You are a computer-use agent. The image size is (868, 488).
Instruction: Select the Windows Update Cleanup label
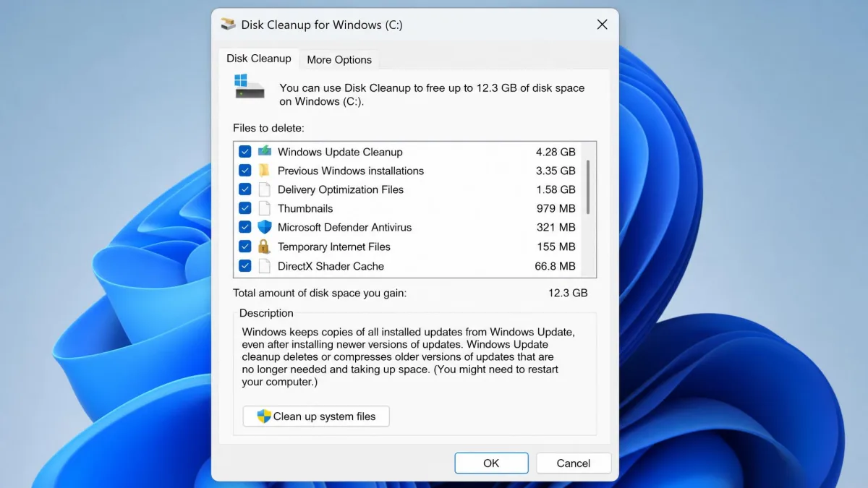340,152
